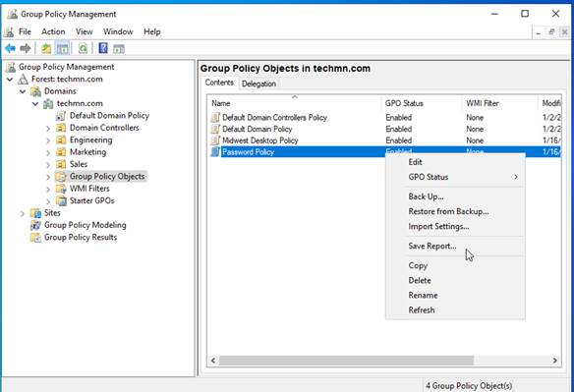Viewport: 574px width, 392px height.
Task: Open the Window menu
Action: 118,31
